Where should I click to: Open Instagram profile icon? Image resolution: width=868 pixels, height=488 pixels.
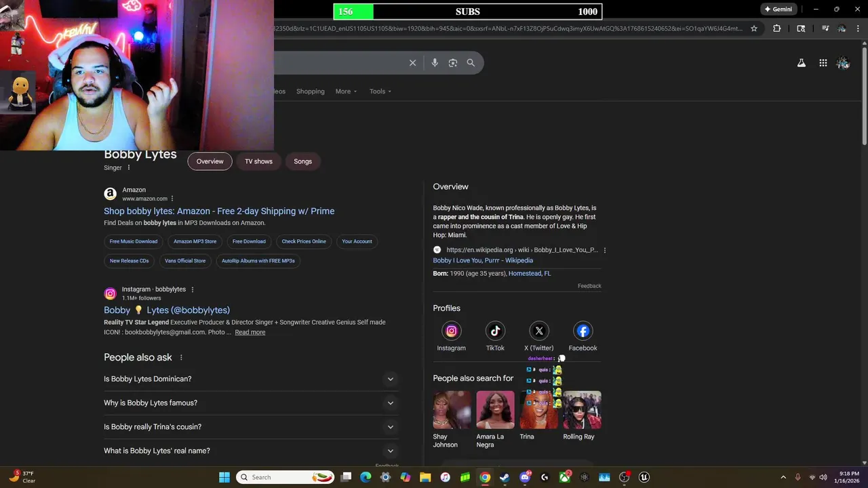[x=451, y=331]
